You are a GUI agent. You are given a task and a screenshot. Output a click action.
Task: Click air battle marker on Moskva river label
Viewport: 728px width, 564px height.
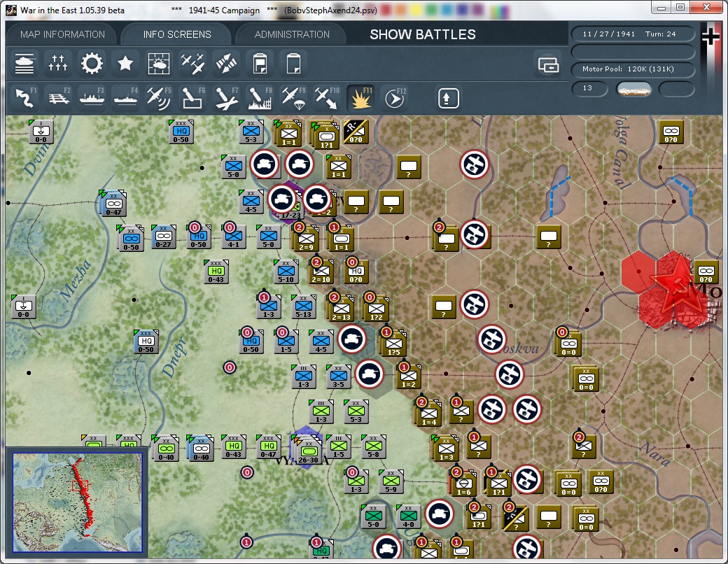tap(492, 339)
